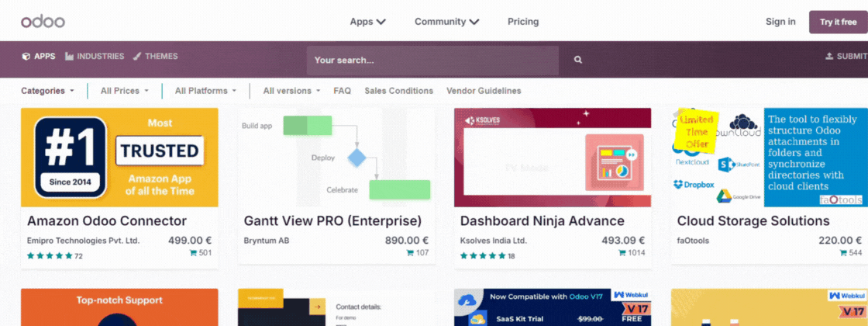Click the magnifier search icon
The width and height of the screenshot is (868, 326).
click(x=578, y=60)
